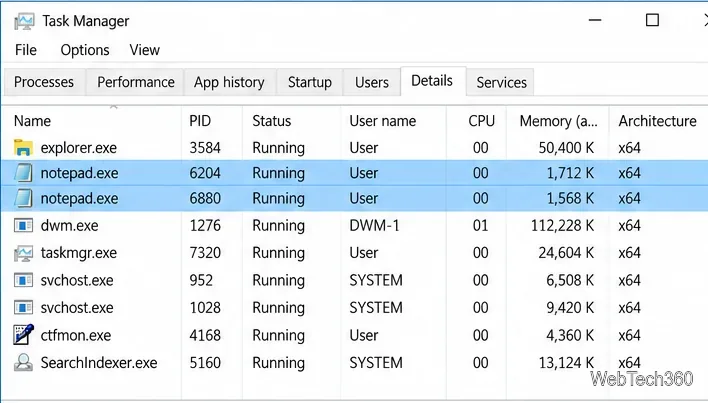Click the SearchIndexer.exe icon
This screenshot has height=403, width=708.
[23, 362]
